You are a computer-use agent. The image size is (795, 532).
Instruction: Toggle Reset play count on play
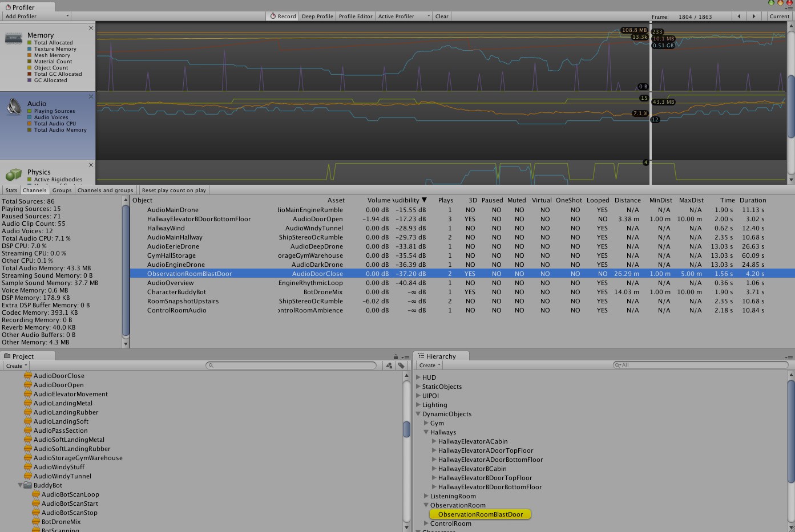pos(173,190)
